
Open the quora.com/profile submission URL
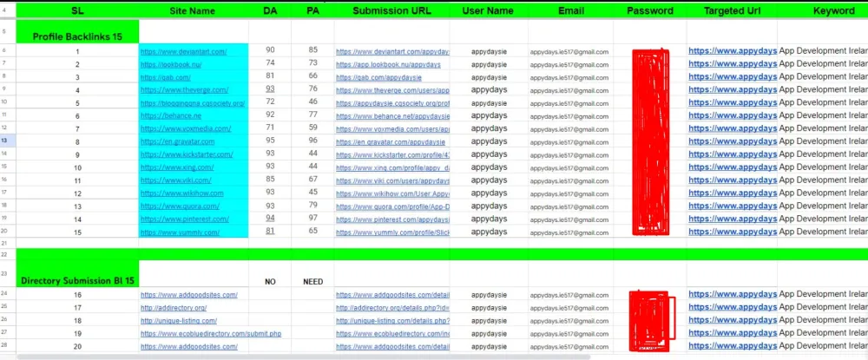[392, 206]
